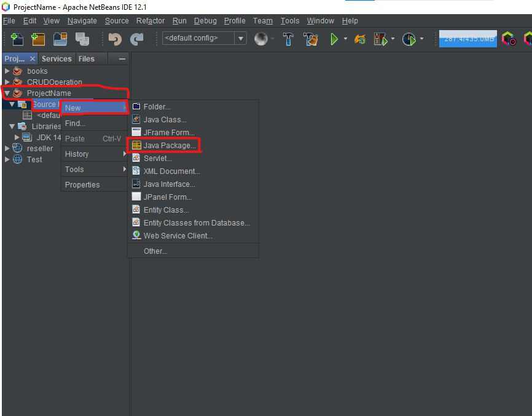Click the Save All toolbar icon
This screenshot has height=416, width=532.
point(82,39)
